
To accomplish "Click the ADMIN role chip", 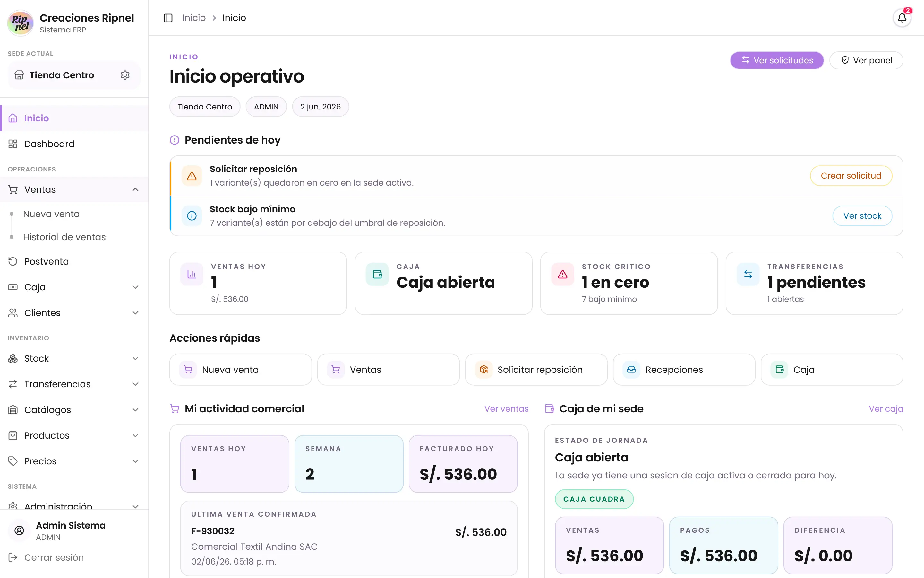I will 266,107.
